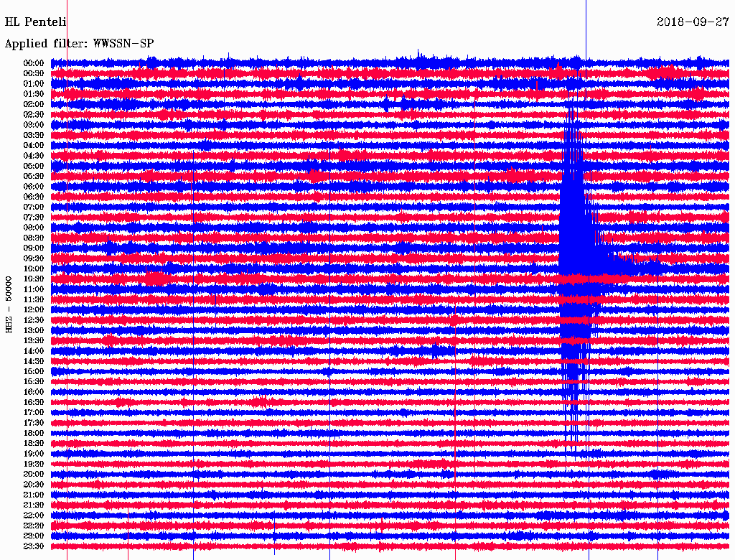
Task: Click the 'HL Penteli' station title
Action: [x=36, y=22]
